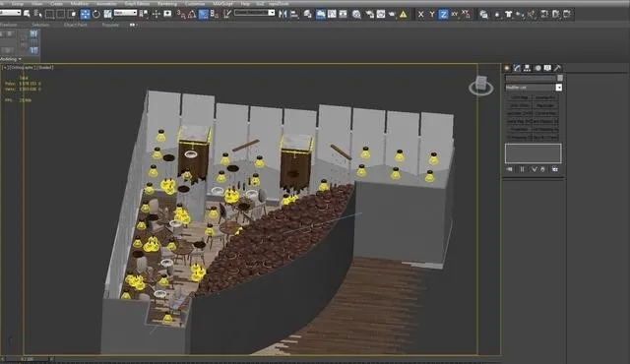The image size is (630, 364).
Task: Open the Customize menu
Action: point(195,3)
